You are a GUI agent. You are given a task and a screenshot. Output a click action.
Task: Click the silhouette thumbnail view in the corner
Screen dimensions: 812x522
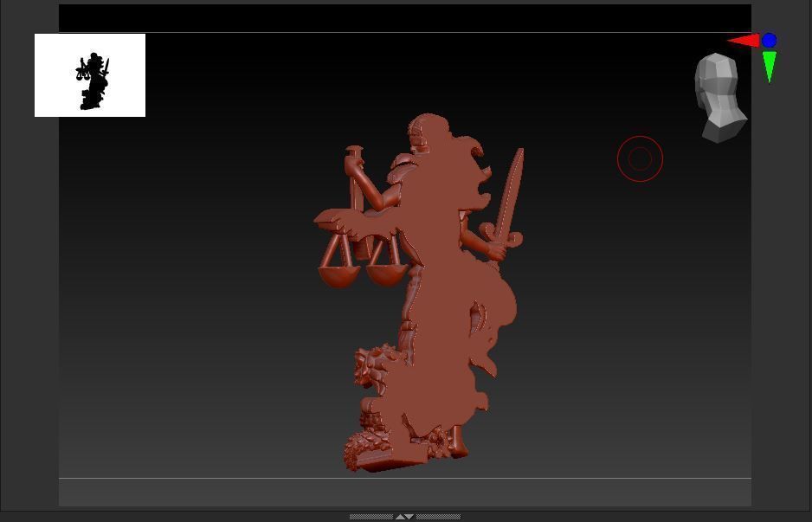89,75
